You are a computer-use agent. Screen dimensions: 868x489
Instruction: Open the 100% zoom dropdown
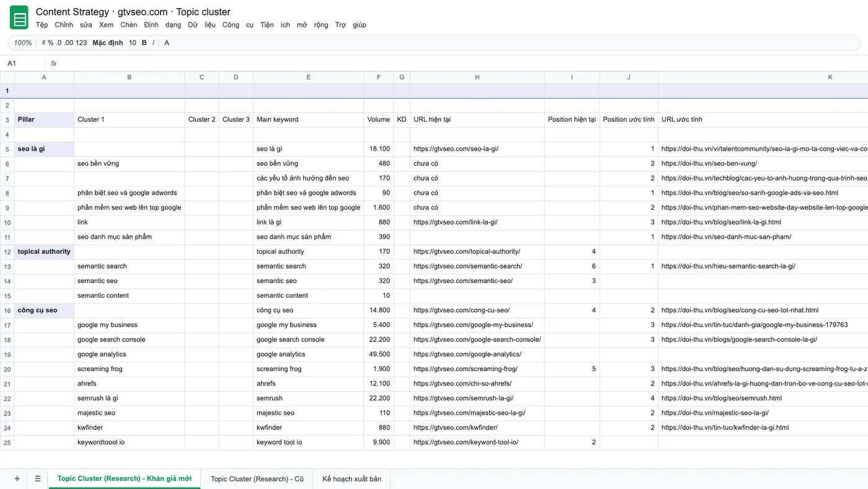pos(23,43)
